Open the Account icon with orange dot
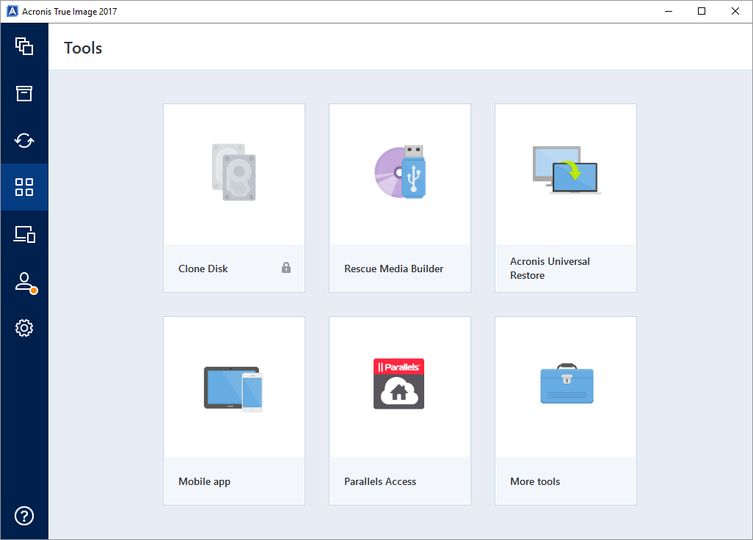This screenshot has width=753, height=540. click(x=25, y=282)
